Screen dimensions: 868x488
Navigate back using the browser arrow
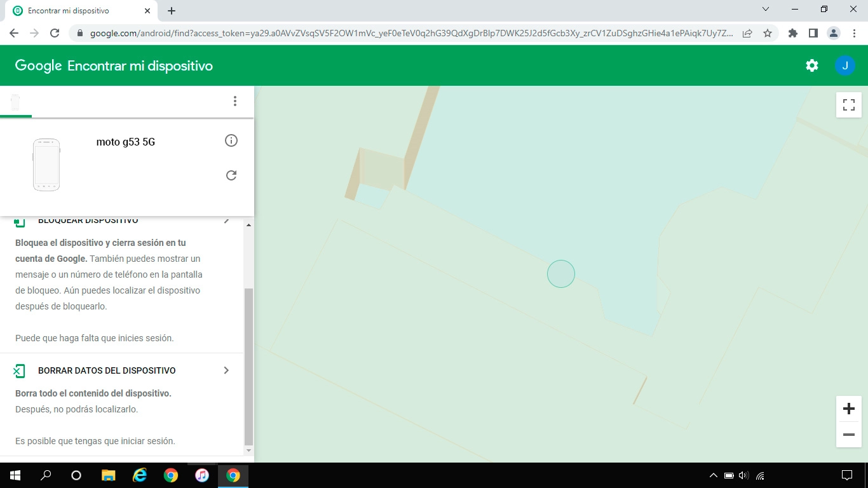[13, 32]
